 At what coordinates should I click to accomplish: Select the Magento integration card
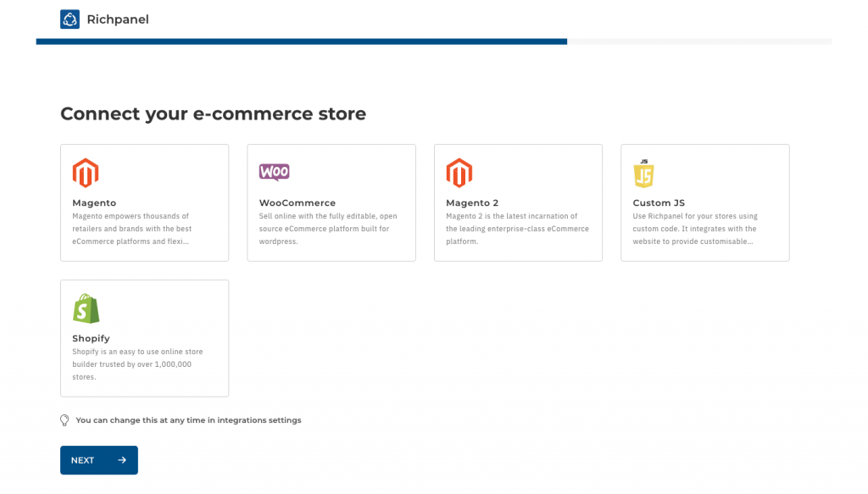[x=144, y=202]
